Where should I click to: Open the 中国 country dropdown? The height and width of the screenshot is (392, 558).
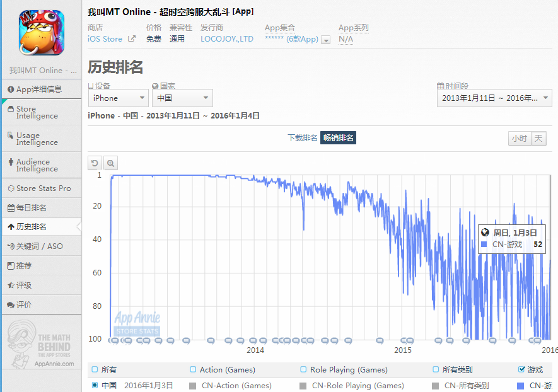pos(183,98)
